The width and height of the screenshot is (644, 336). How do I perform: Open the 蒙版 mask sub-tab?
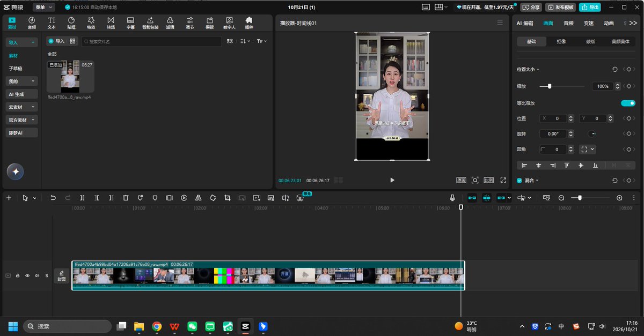(590, 41)
